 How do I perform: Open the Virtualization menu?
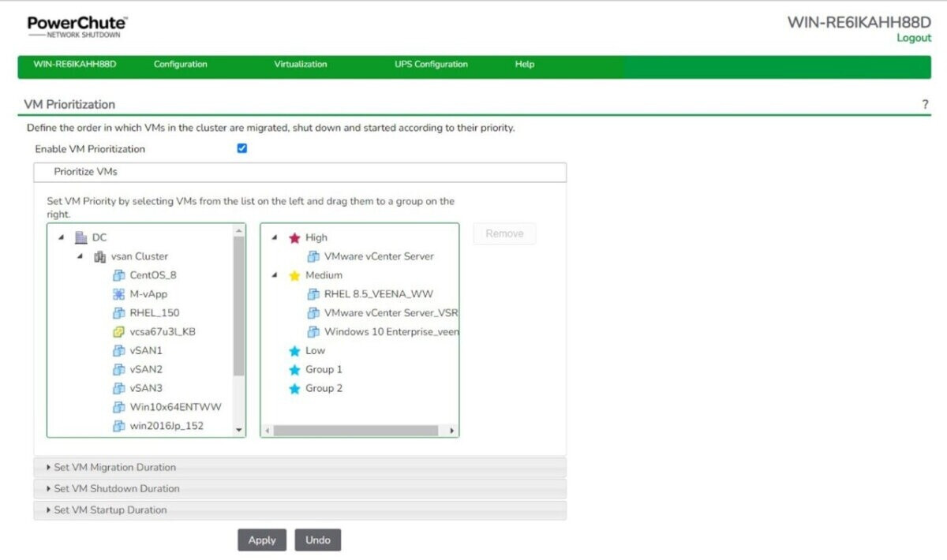[300, 65]
